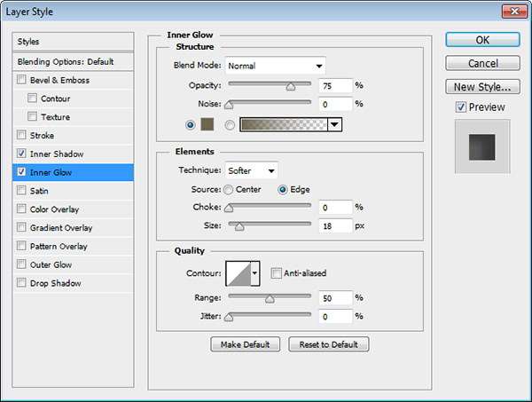This screenshot has width=532, height=402.
Task: Enable the Bevel & Emboss checkbox
Action: [x=21, y=80]
